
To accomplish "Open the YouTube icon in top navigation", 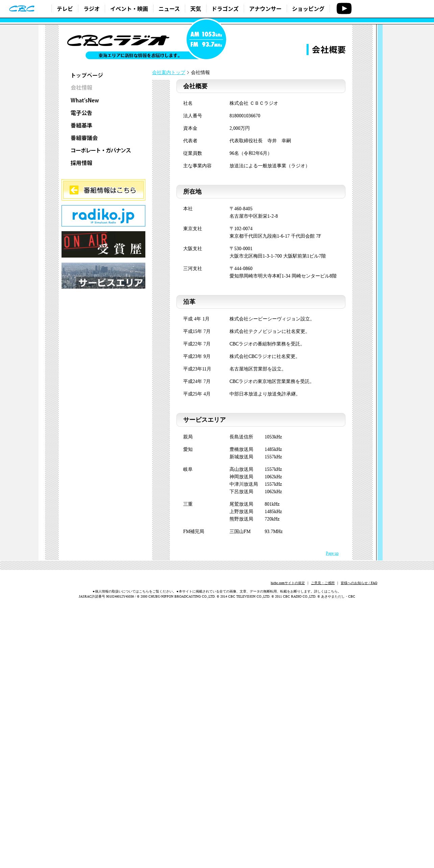I will coord(344,8).
